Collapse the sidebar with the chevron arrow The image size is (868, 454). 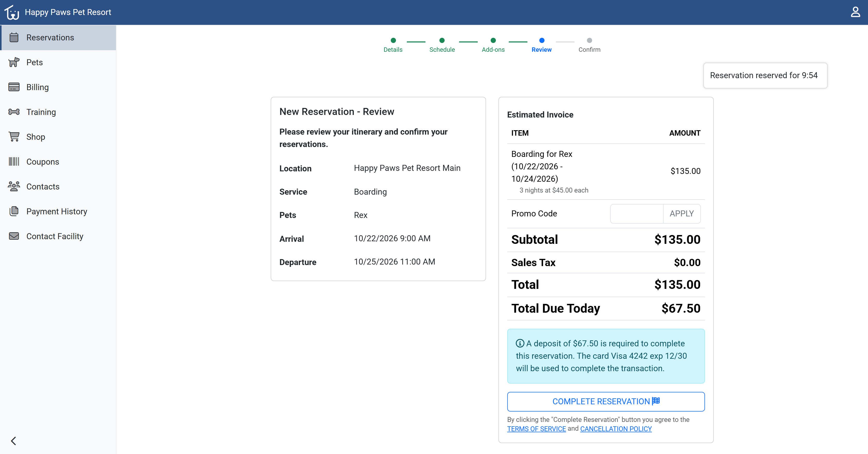point(13,441)
